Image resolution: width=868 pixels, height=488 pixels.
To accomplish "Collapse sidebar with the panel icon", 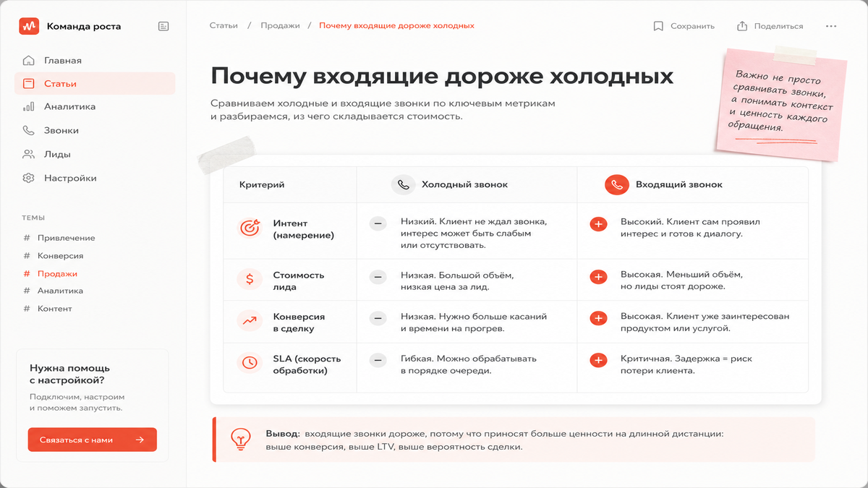I will coord(163,26).
